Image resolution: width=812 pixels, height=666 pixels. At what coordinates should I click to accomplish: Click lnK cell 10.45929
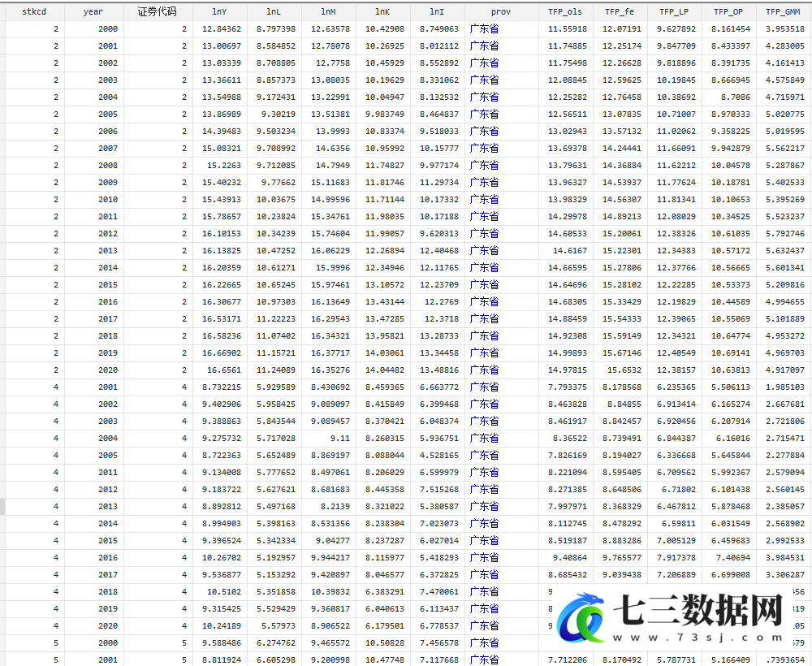pyautogui.click(x=382, y=63)
